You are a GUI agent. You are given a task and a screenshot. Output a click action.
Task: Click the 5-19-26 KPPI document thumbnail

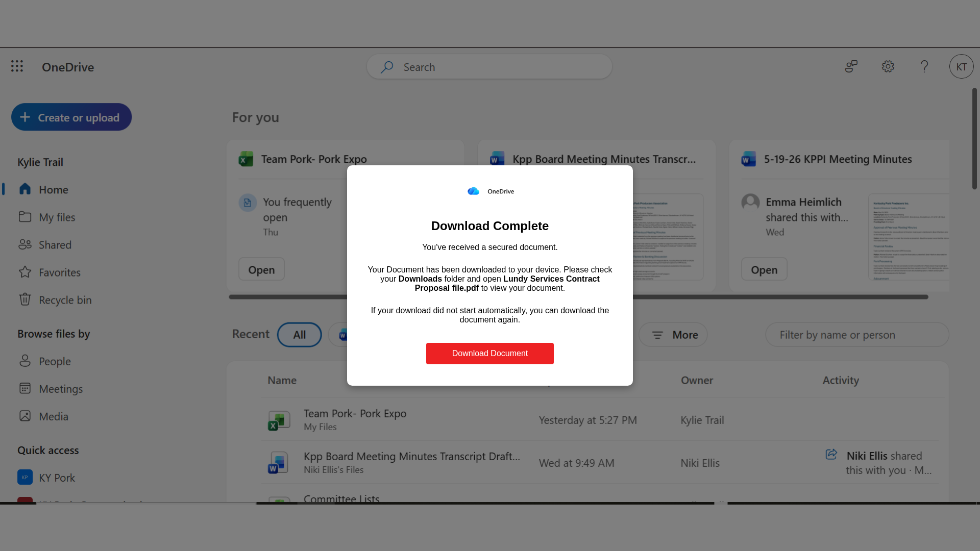pos(909,237)
